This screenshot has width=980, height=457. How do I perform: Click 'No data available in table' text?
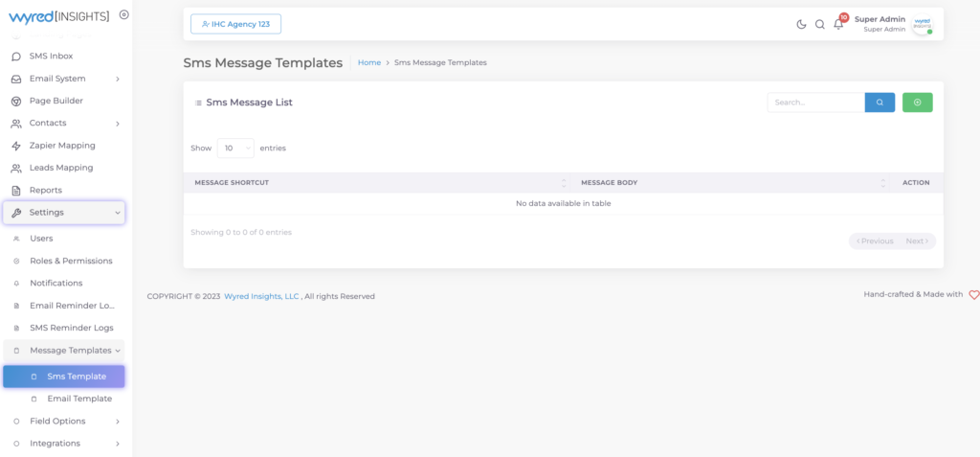click(x=563, y=203)
